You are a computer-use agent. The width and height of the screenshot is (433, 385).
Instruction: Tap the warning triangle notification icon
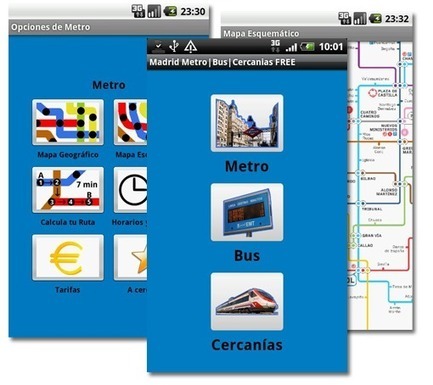190,47
